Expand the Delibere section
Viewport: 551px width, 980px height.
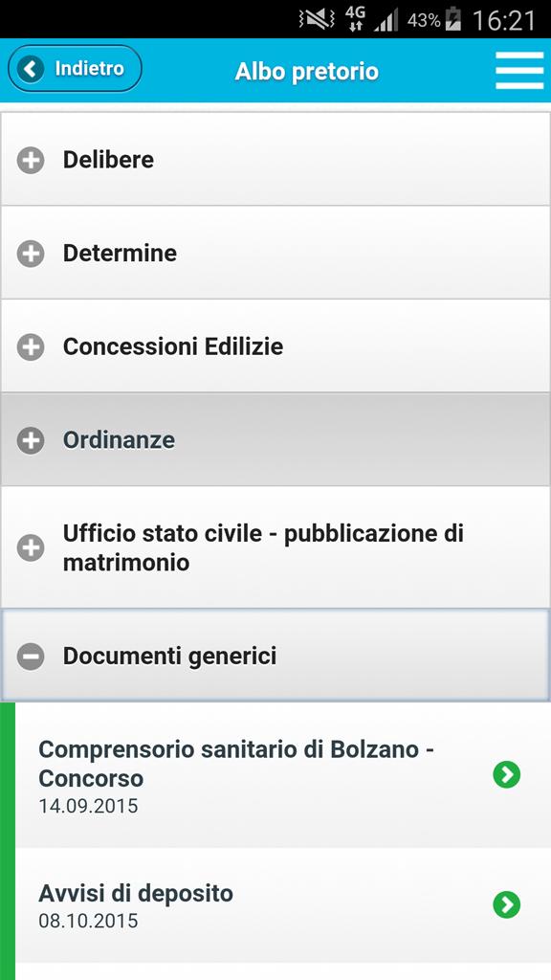275,160
